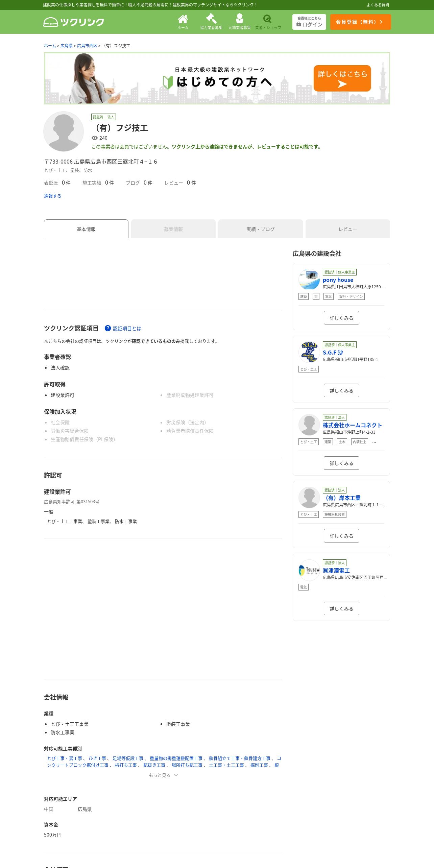Click pony house logo thumbnail

309,279
